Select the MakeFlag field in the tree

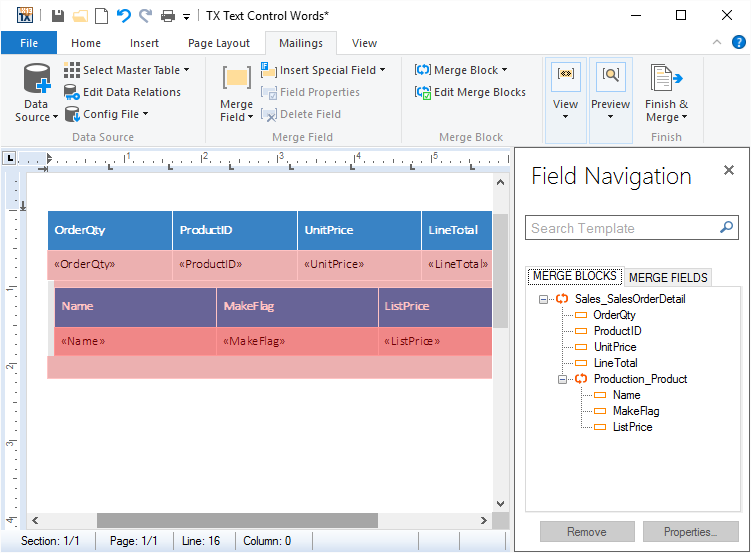[x=635, y=411]
